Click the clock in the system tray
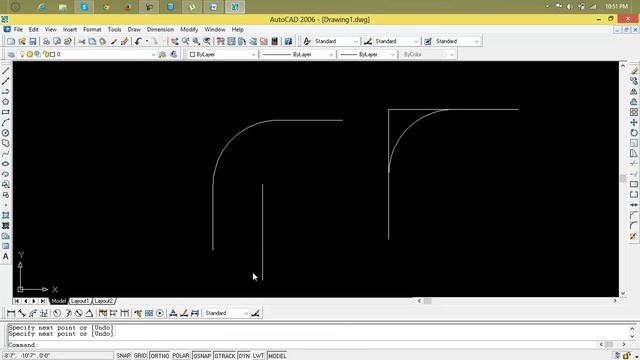The image size is (640, 360). tap(616, 7)
